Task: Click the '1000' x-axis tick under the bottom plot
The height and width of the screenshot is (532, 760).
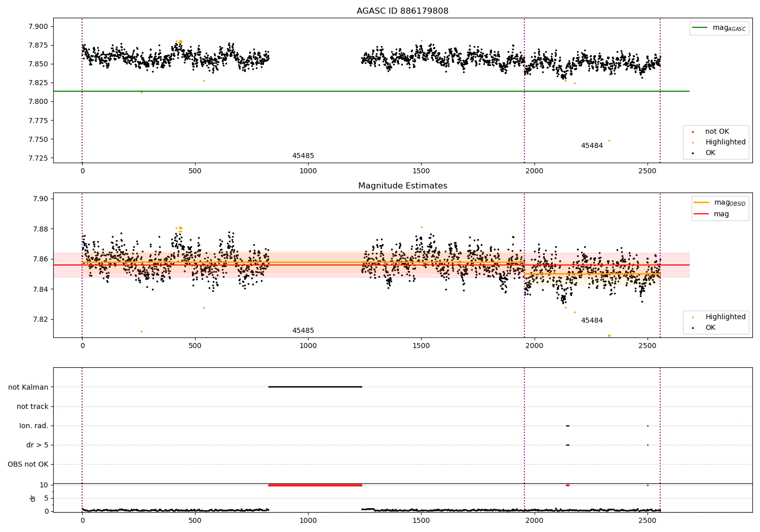Action: click(x=308, y=520)
